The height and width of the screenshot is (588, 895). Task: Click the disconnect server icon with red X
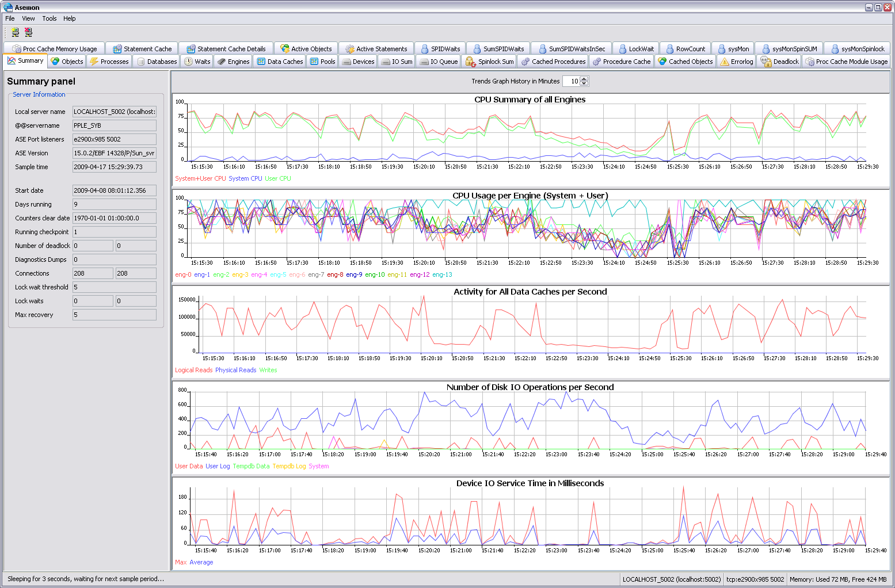pyautogui.click(x=28, y=32)
